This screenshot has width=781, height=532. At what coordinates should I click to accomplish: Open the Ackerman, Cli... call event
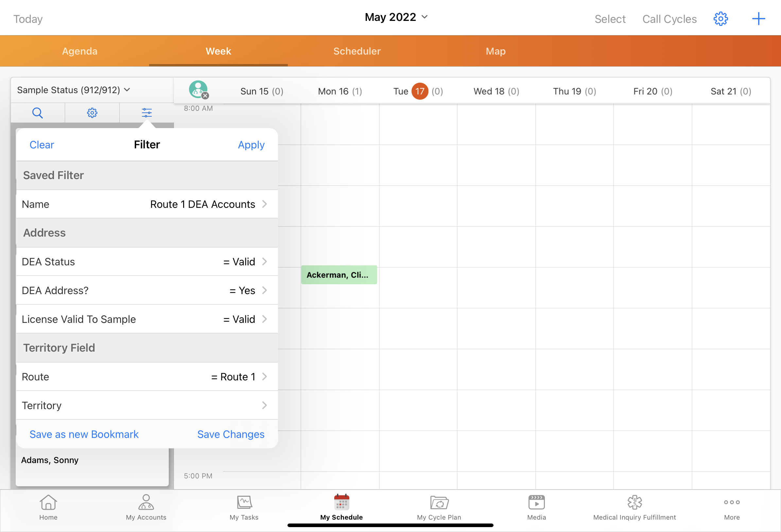(x=339, y=275)
